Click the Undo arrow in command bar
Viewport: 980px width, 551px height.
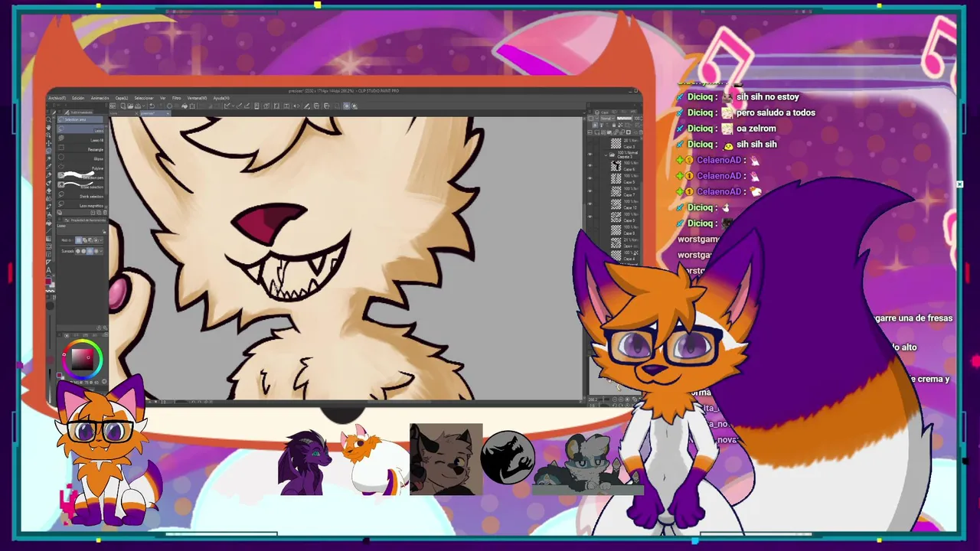(x=152, y=106)
